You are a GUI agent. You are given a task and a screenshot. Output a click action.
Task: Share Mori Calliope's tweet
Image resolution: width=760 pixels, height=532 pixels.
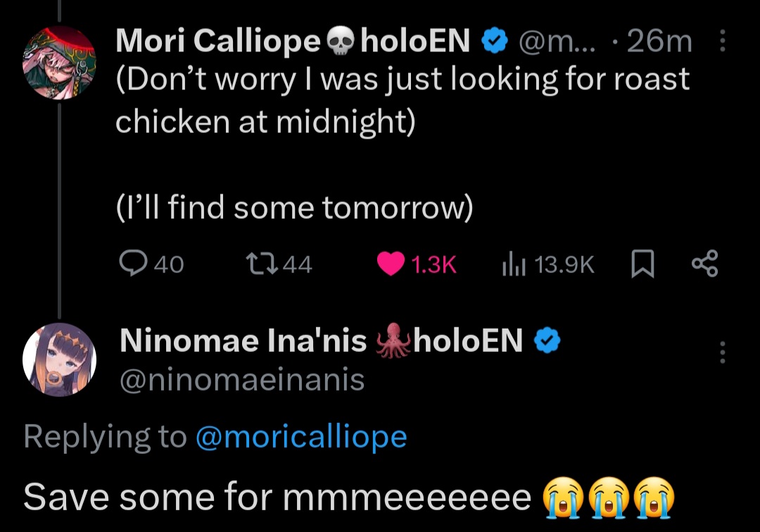pyautogui.click(x=704, y=264)
